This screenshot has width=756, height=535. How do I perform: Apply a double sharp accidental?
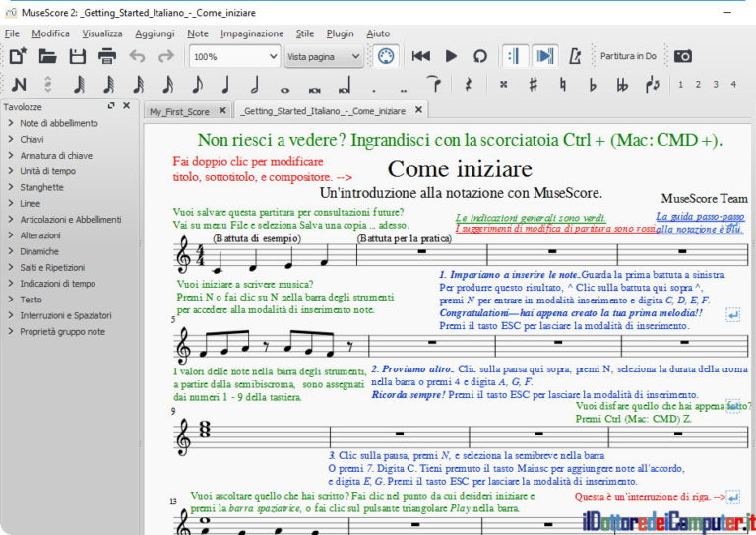503,85
